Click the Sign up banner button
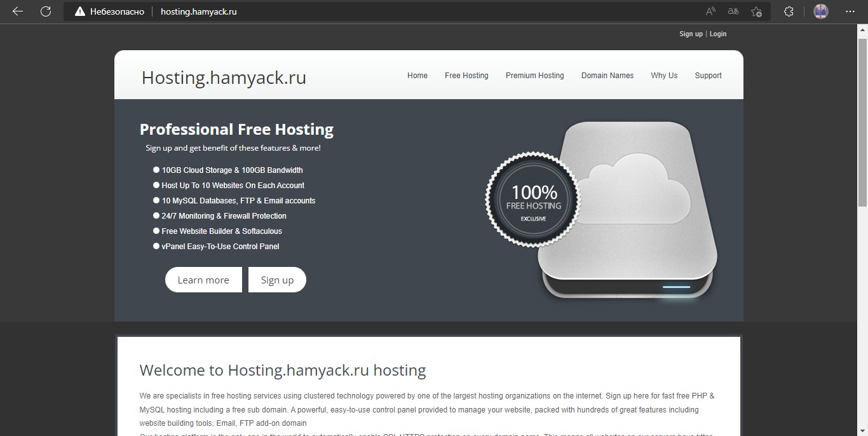The image size is (868, 436). click(x=277, y=280)
